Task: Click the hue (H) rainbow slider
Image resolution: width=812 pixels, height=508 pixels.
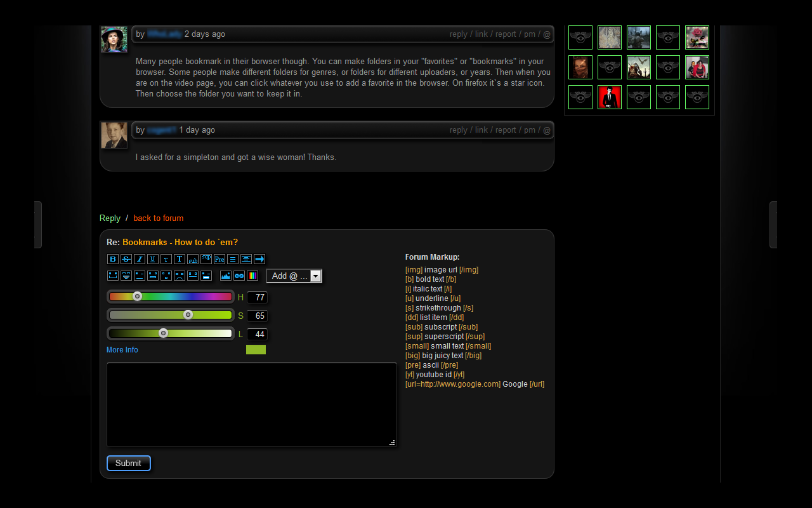Action: [x=171, y=297]
